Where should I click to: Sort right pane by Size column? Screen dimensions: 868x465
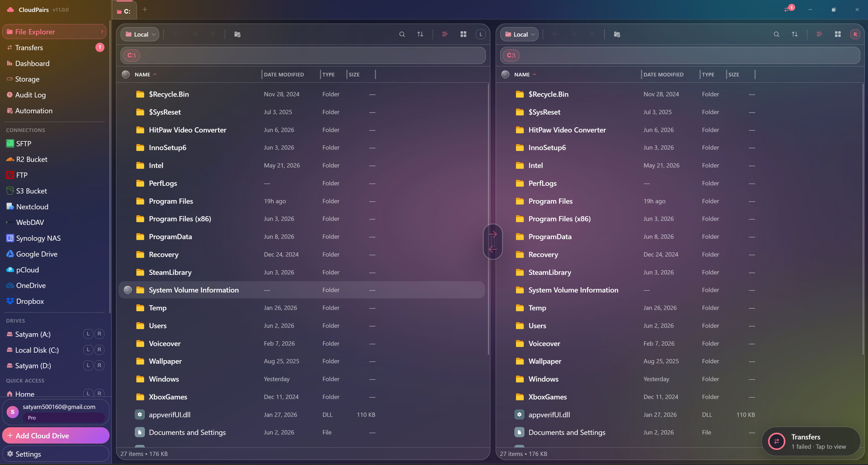pyautogui.click(x=733, y=74)
